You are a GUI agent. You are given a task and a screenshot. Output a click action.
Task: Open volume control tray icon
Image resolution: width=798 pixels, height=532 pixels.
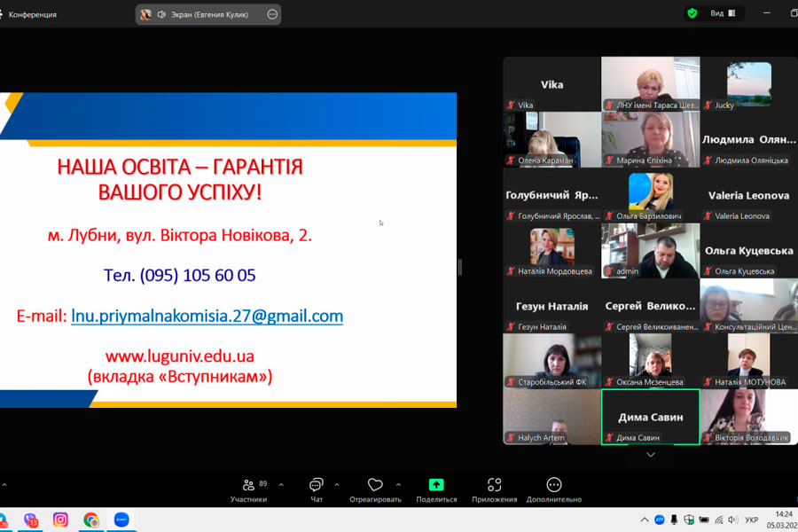tap(733, 520)
